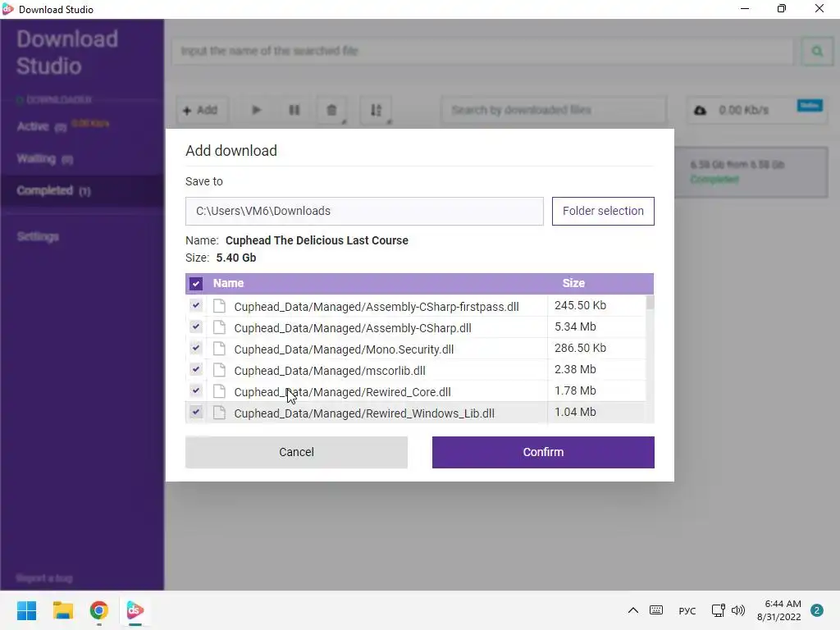Uncheck the mscorlib.dll file checkbox
The image size is (840, 630).
pyautogui.click(x=196, y=370)
